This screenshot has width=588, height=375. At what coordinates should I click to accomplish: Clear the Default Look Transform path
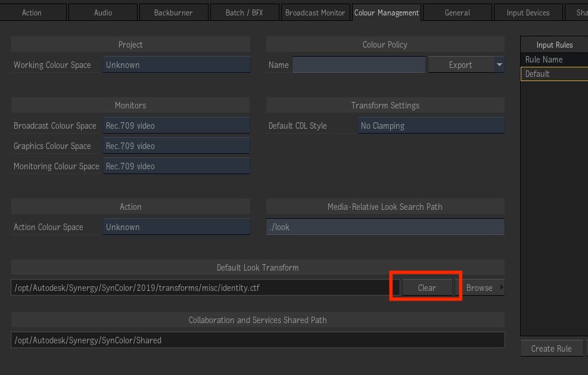tap(425, 287)
